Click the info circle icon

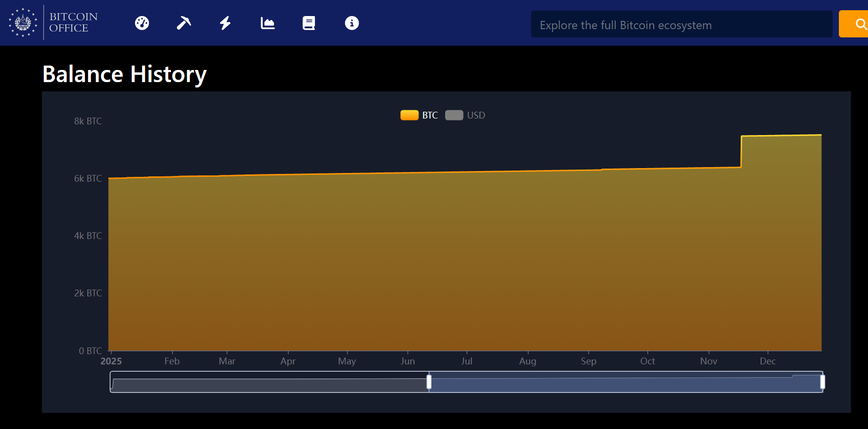click(352, 23)
